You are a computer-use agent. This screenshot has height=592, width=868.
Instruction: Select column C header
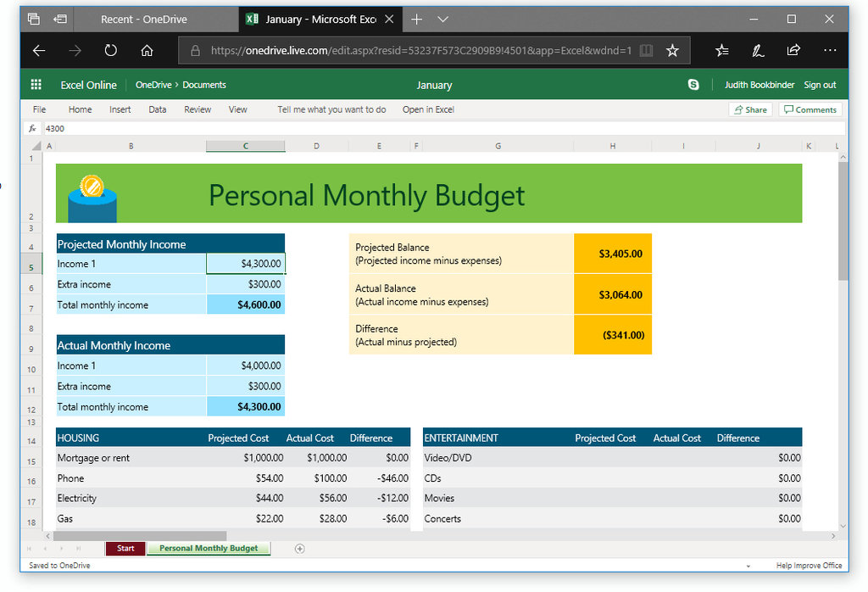(x=245, y=146)
